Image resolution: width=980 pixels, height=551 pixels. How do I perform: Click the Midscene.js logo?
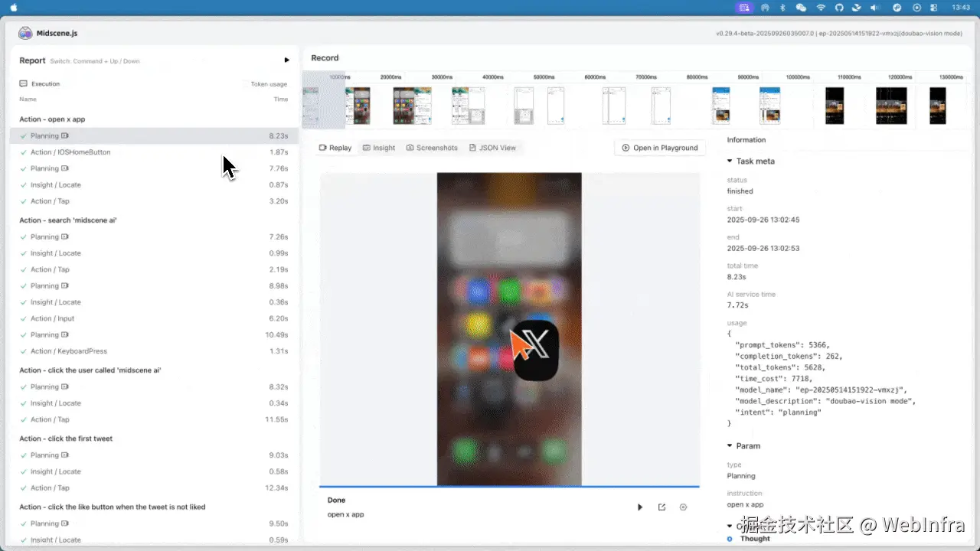pyautogui.click(x=25, y=33)
